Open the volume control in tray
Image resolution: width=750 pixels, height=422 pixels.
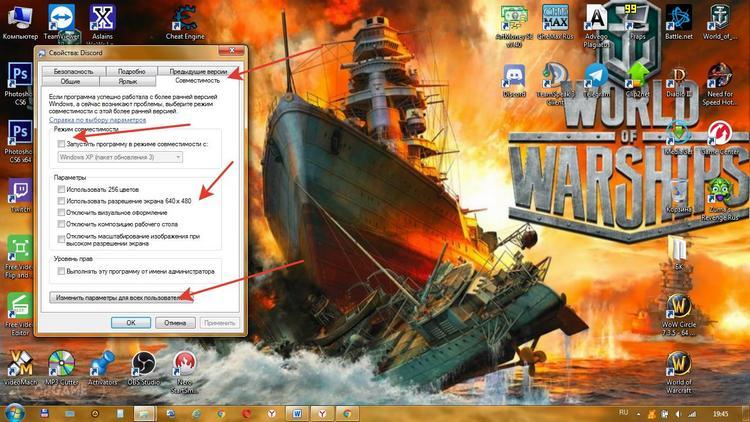[678, 414]
